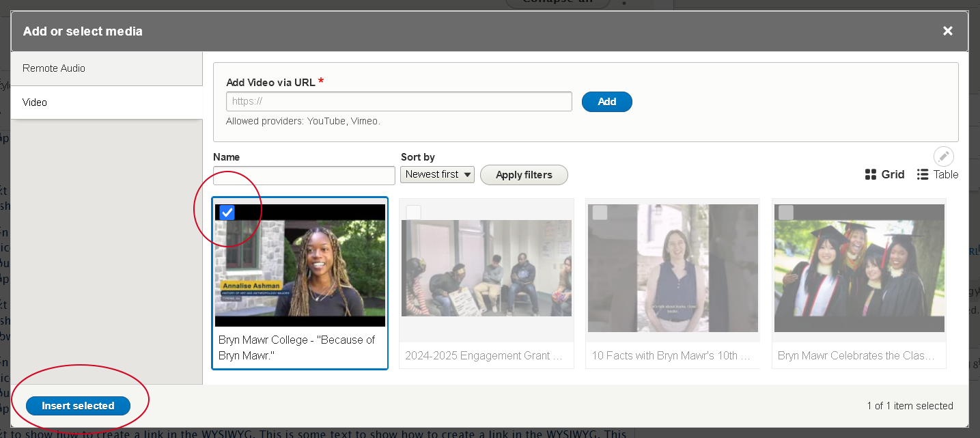This screenshot has width=980, height=438.
Task: Apply filters to the media list
Action: pyautogui.click(x=524, y=175)
